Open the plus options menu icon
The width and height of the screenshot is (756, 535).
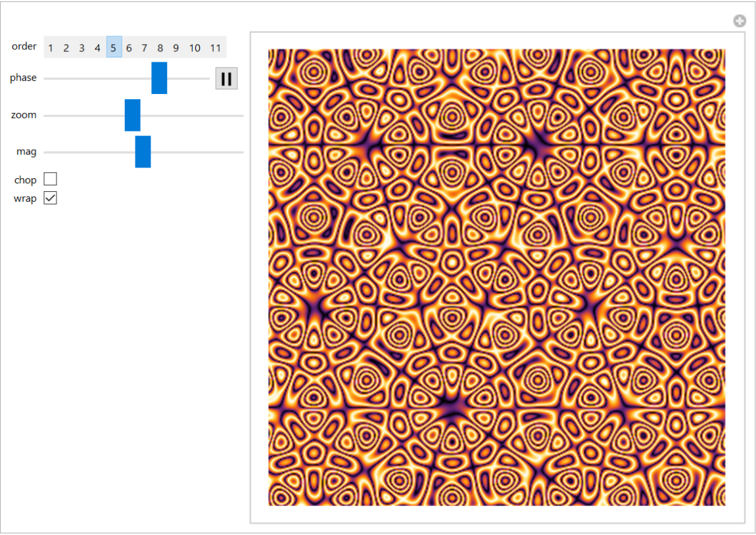[x=740, y=21]
